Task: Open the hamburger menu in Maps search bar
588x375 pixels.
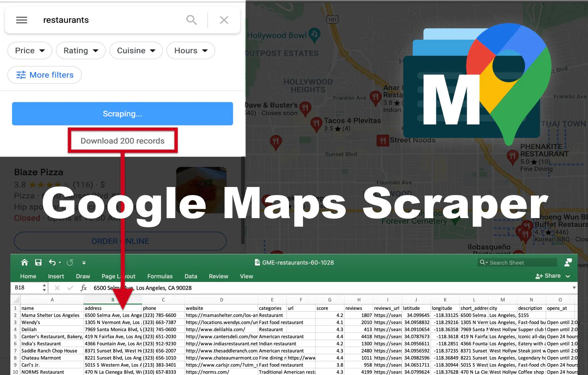Action: (22, 20)
